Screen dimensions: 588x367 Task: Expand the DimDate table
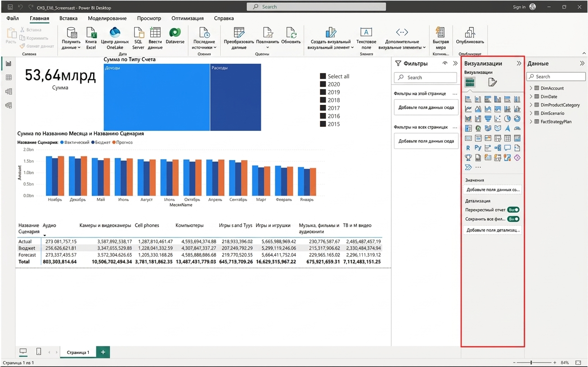pyautogui.click(x=531, y=96)
